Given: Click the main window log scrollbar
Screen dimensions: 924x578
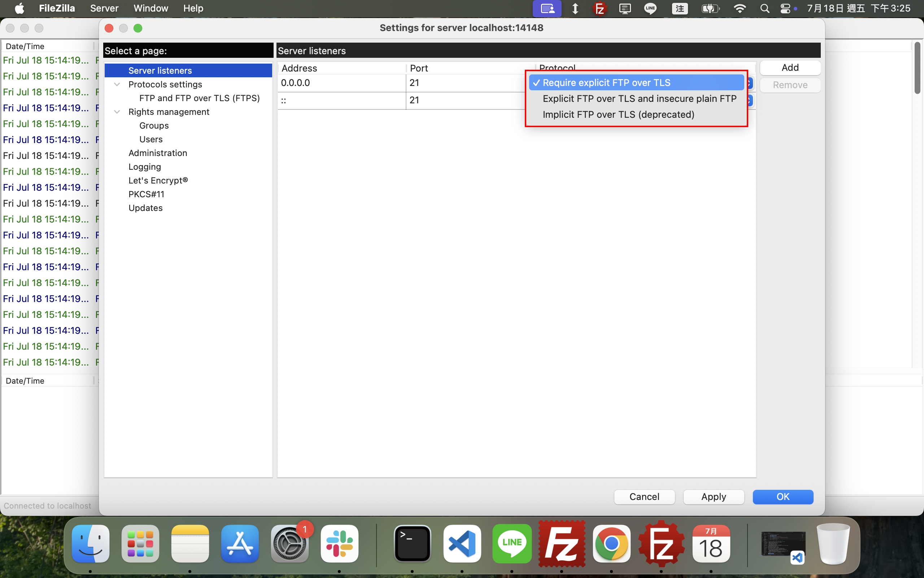Looking at the screenshot, I should [x=917, y=68].
